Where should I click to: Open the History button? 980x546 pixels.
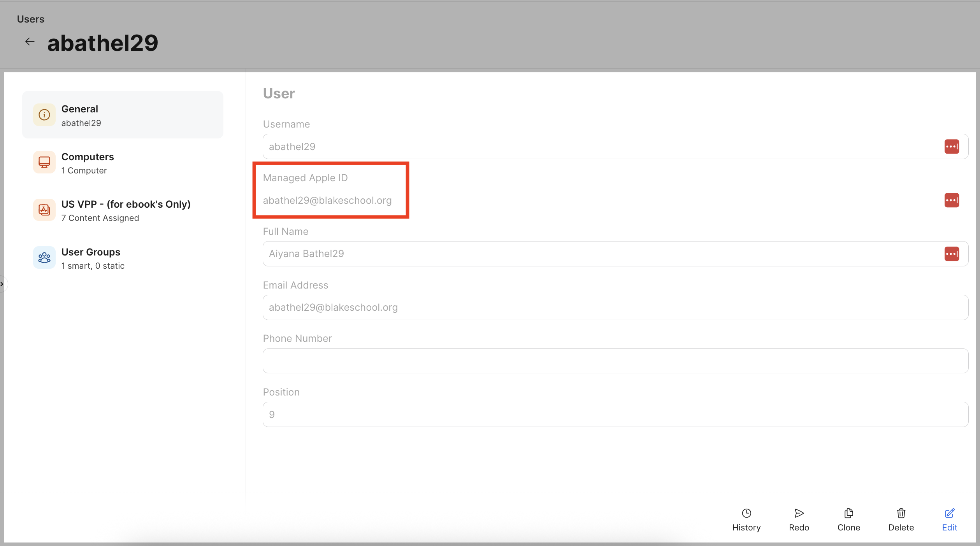pyautogui.click(x=746, y=520)
